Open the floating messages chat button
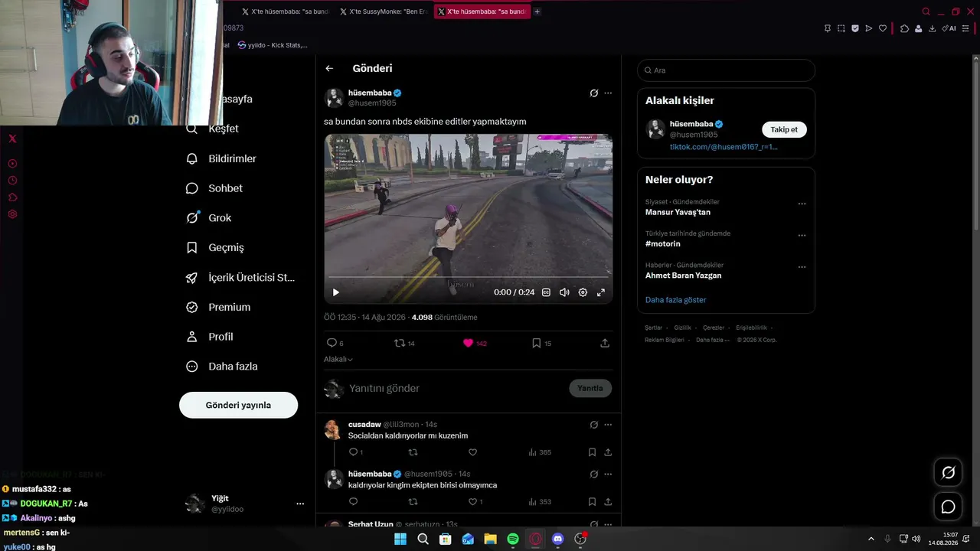This screenshot has width=980, height=551. coord(948,507)
